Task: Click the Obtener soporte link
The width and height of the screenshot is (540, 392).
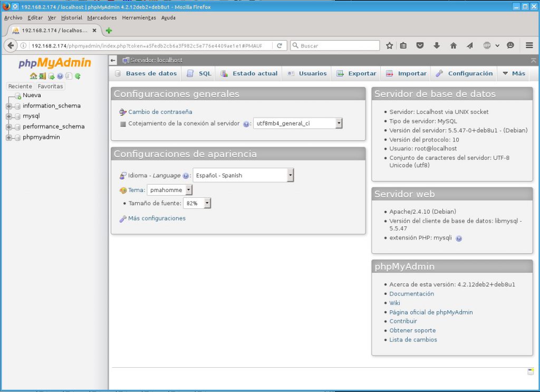Action: coord(412,330)
